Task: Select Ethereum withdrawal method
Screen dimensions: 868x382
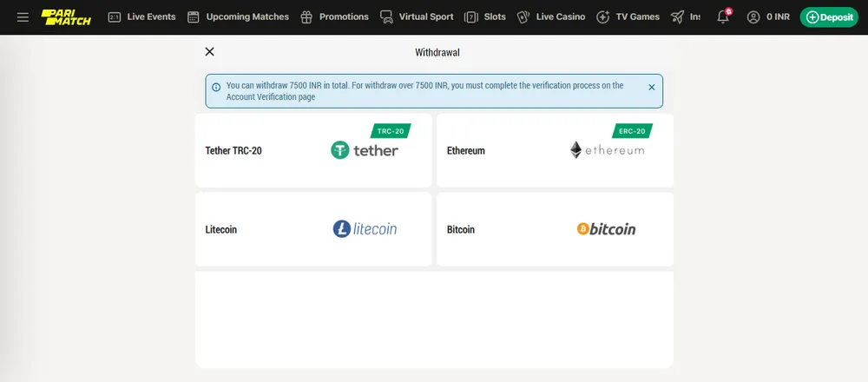Action: (x=556, y=150)
